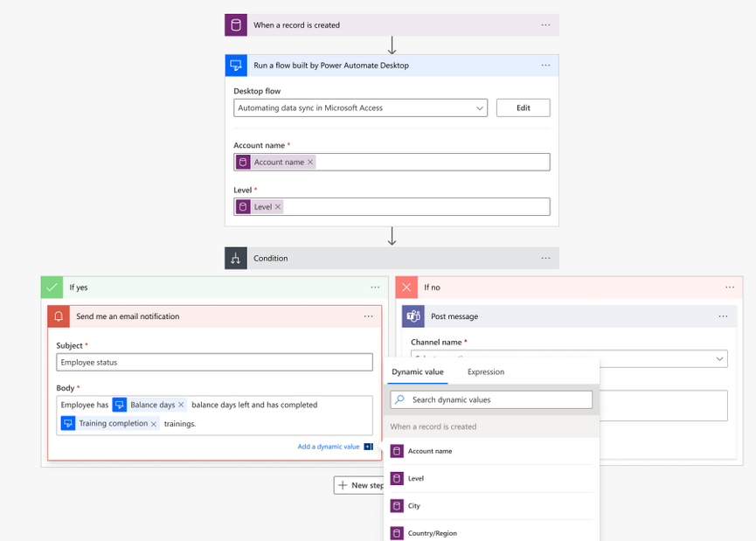This screenshot has height=541, width=756.
Task: Focus the 'Search dynamic values' box
Action: pyautogui.click(x=491, y=399)
